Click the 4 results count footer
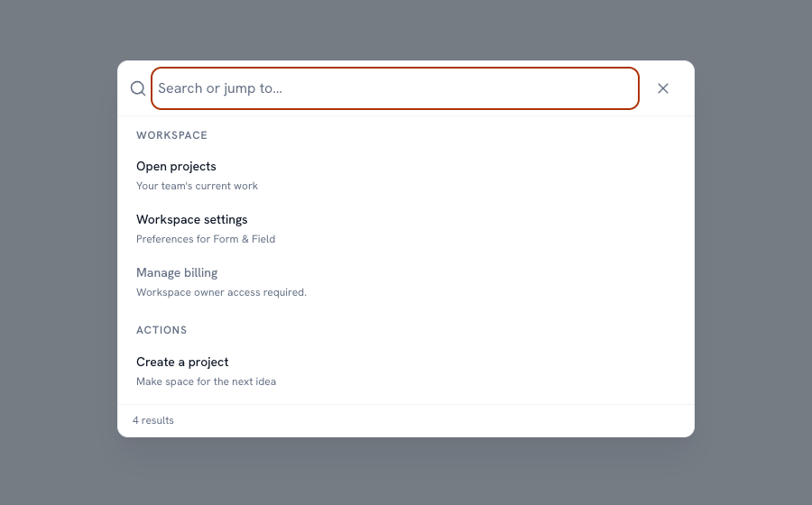 point(153,420)
